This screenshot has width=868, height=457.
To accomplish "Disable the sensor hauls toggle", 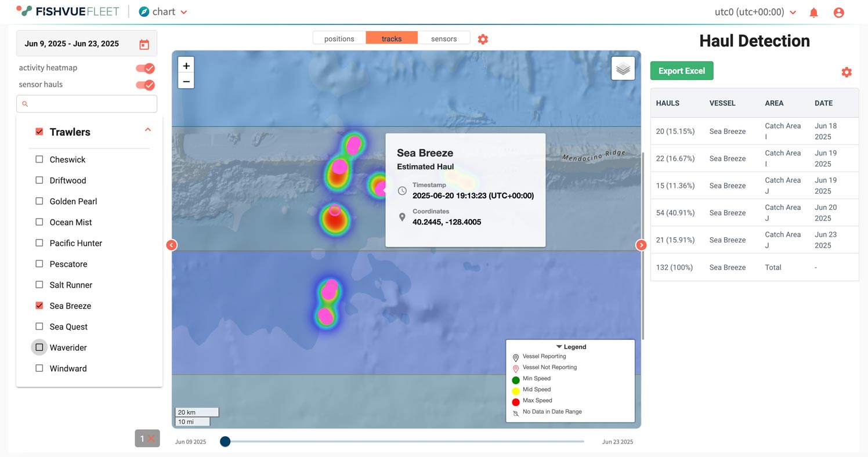I will pos(145,85).
